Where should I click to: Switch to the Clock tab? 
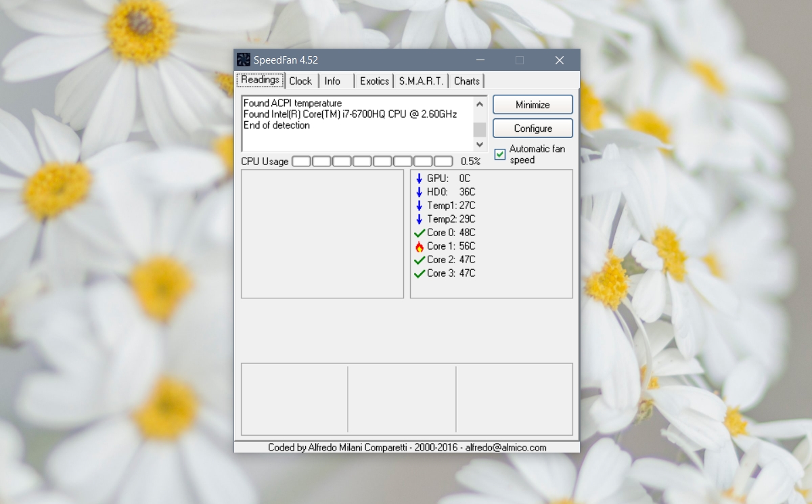click(300, 80)
